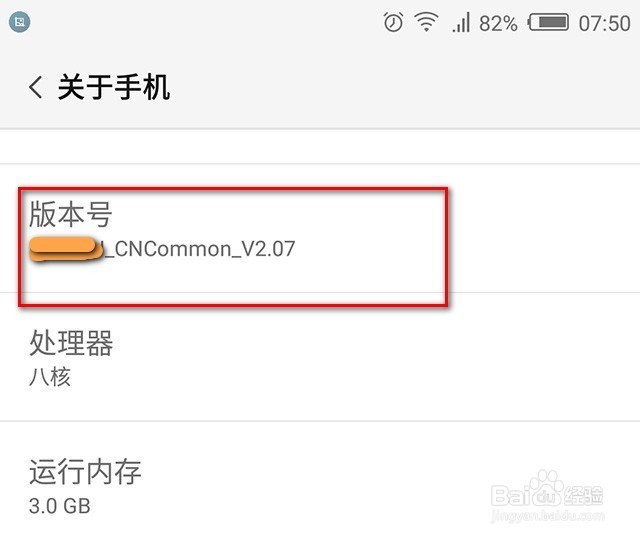Tap the 关于手机 page title
This screenshot has width=640, height=538.
click(114, 87)
